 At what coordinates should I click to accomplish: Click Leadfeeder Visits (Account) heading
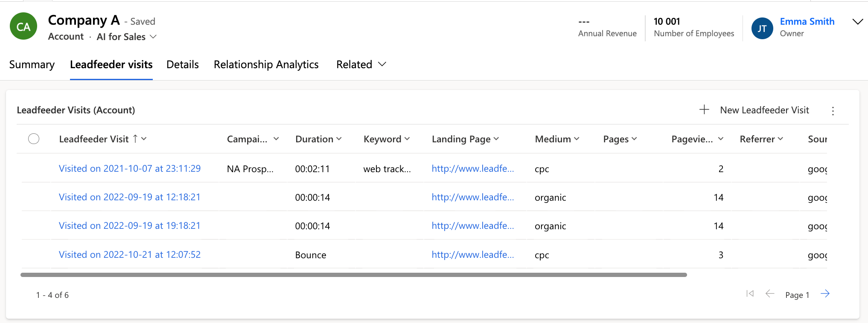76,110
